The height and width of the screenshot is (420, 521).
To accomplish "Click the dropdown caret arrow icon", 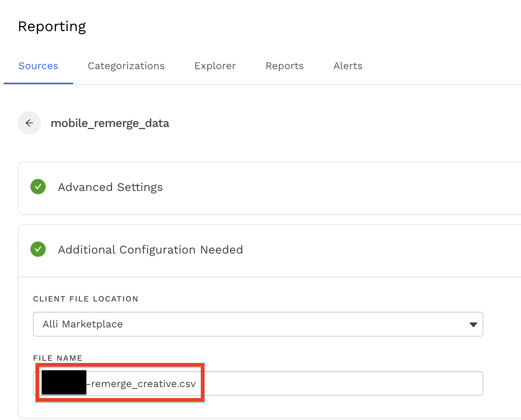I will click(473, 325).
